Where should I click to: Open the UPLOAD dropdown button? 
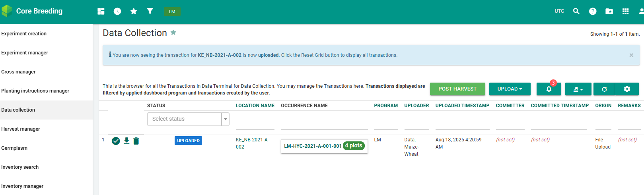pyautogui.click(x=510, y=89)
